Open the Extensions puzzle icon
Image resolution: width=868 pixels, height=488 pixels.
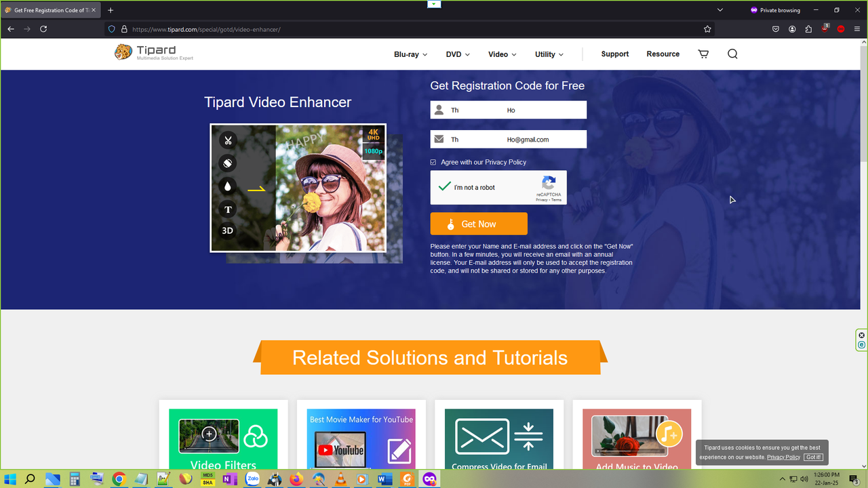point(808,29)
